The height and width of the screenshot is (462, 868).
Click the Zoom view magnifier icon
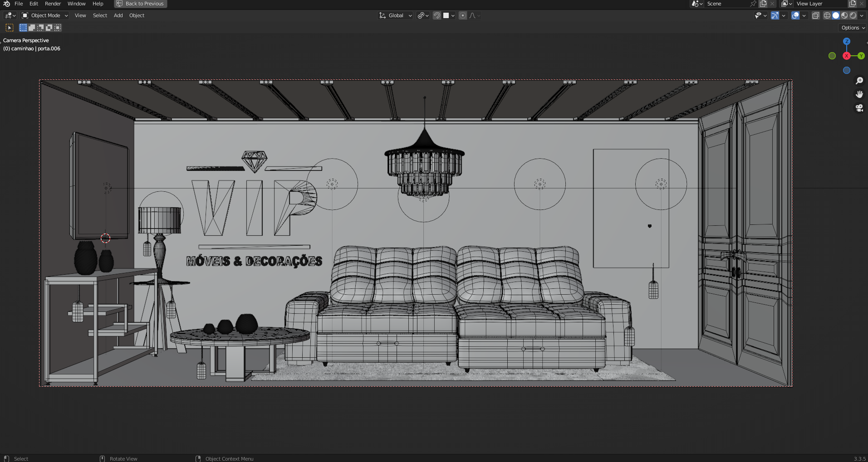[x=859, y=81]
